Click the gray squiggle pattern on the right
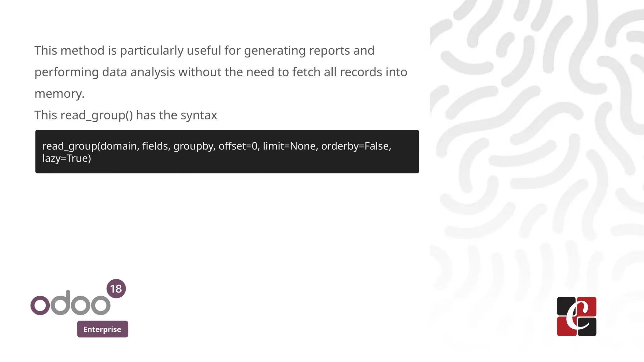 click(x=535, y=126)
